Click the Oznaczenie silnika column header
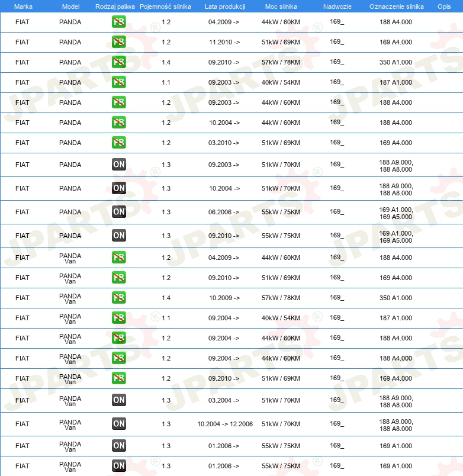463x476 pixels. tap(396, 7)
